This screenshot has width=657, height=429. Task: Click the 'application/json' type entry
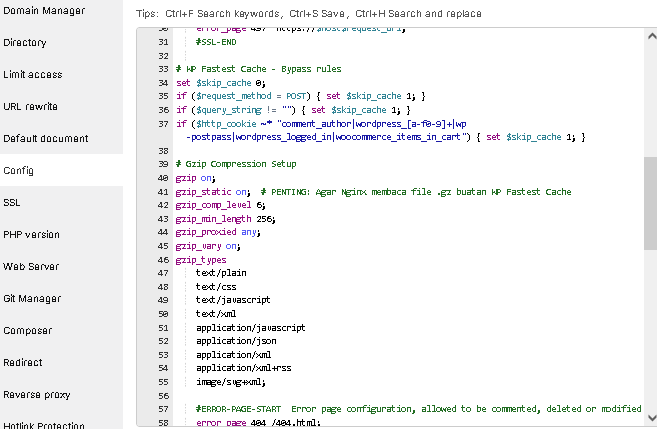click(236, 341)
